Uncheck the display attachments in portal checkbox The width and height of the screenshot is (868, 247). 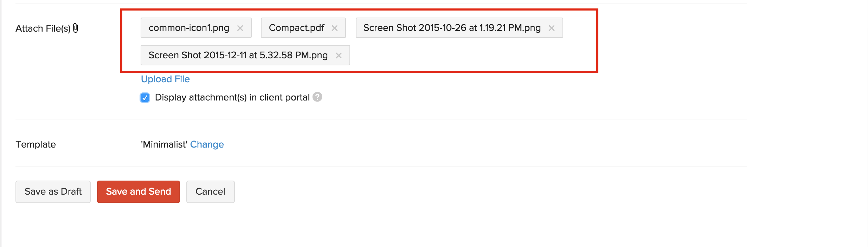(x=145, y=98)
